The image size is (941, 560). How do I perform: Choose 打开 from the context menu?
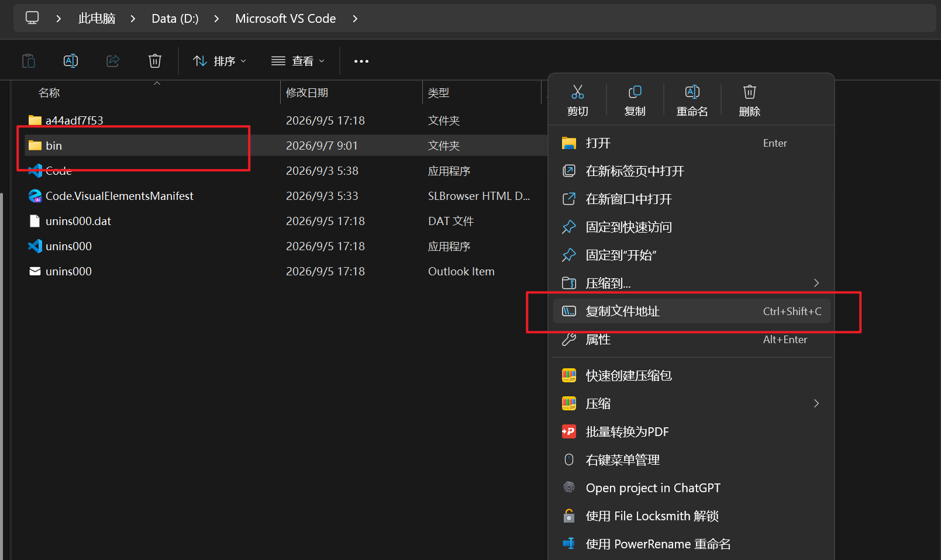(691, 143)
